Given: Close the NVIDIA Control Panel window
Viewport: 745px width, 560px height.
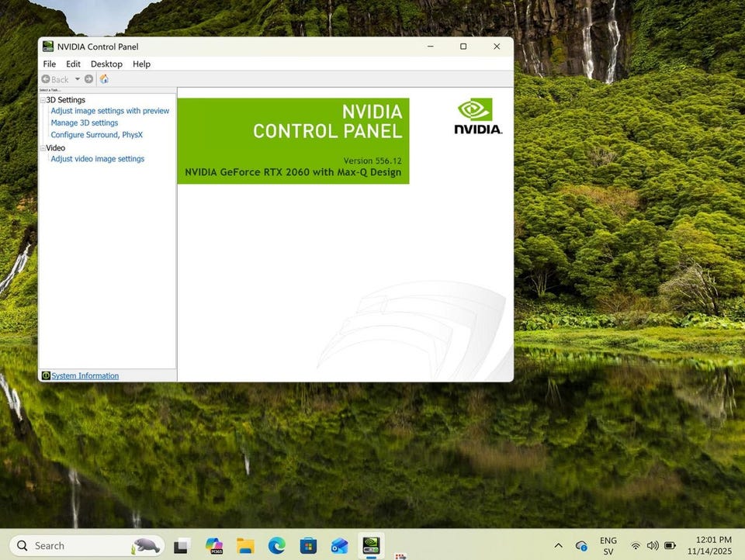Looking at the screenshot, I should pos(497,46).
